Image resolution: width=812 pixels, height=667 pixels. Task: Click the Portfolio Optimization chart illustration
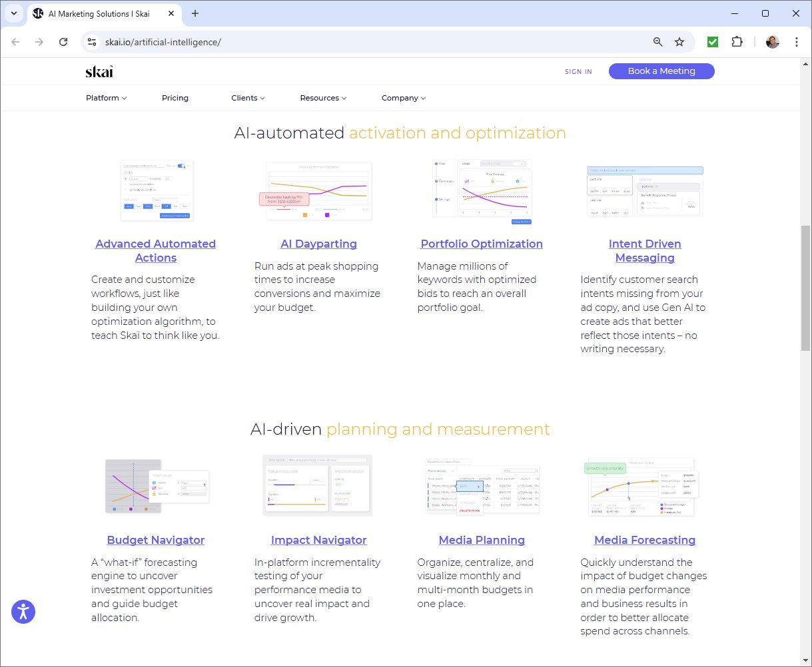[x=482, y=192]
